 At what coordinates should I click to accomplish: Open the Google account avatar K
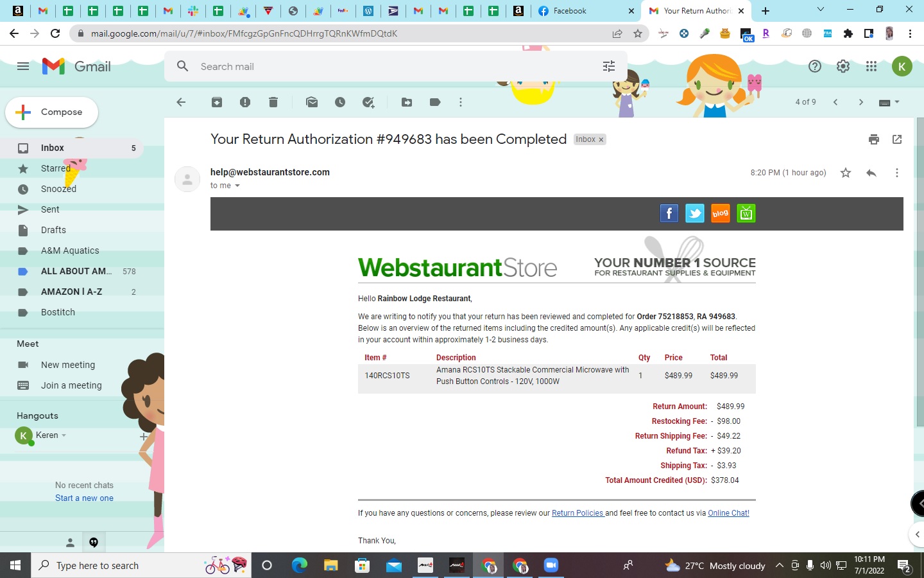[x=902, y=66]
